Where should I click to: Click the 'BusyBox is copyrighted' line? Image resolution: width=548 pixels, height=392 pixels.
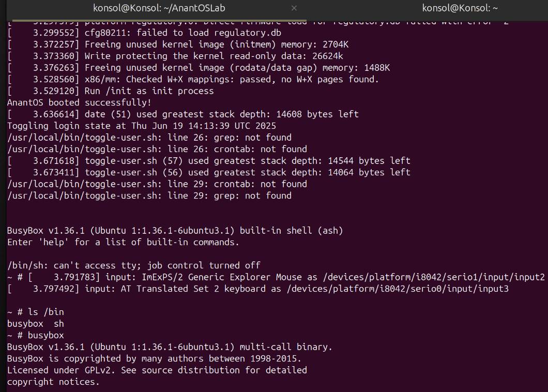tap(154, 359)
